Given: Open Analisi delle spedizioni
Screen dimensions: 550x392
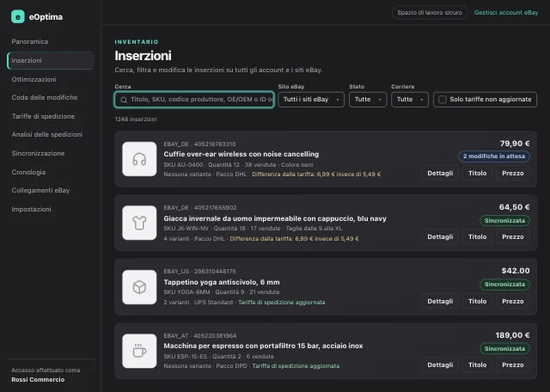Looking at the screenshot, I should [x=47, y=134].
